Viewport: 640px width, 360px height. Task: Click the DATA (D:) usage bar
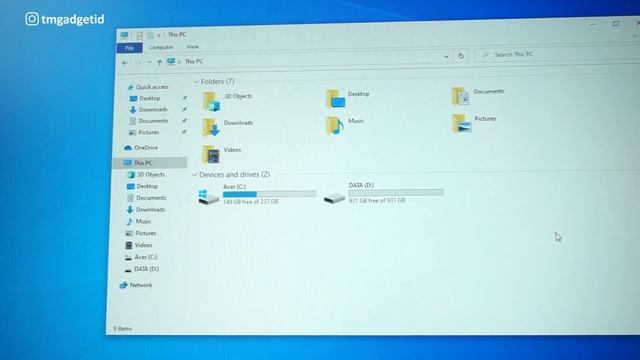click(396, 193)
